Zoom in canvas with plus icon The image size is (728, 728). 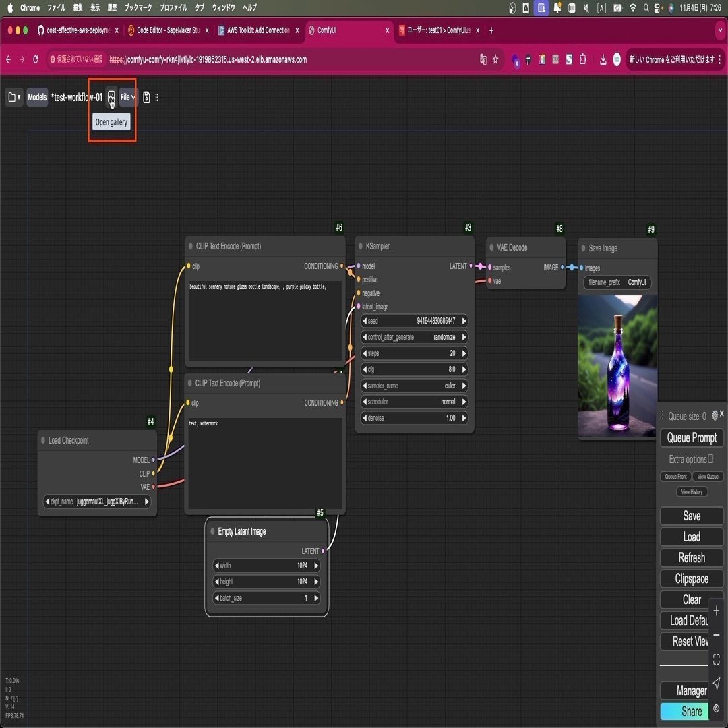717,611
